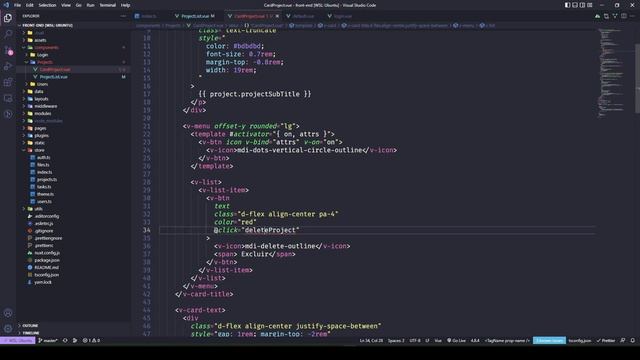Expand the middleware folder
640x360 pixels.
[x=46, y=106]
